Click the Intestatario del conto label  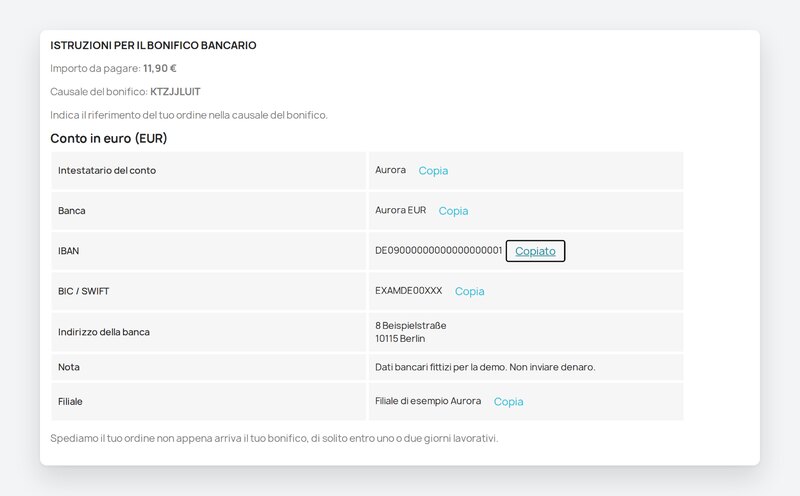[x=107, y=170]
